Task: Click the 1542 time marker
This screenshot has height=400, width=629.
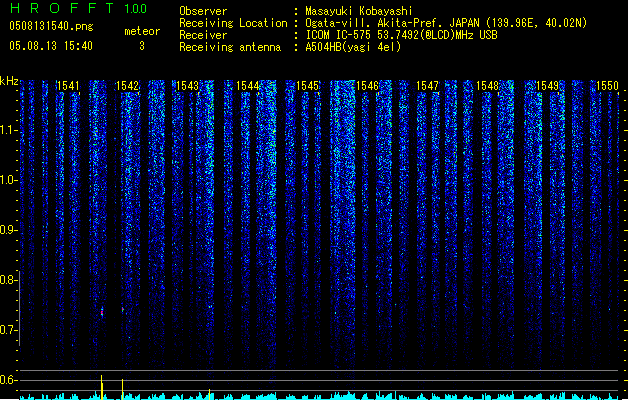Action: coord(127,86)
